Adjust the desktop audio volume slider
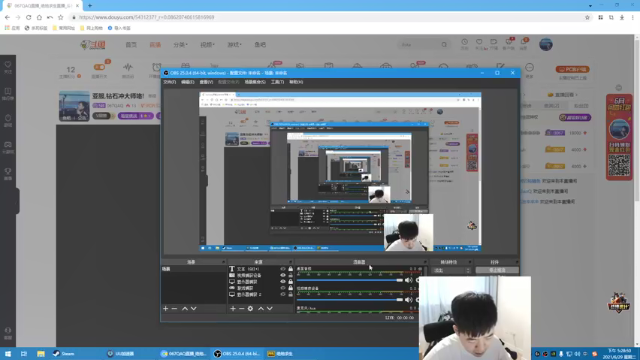 (x=350, y=280)
